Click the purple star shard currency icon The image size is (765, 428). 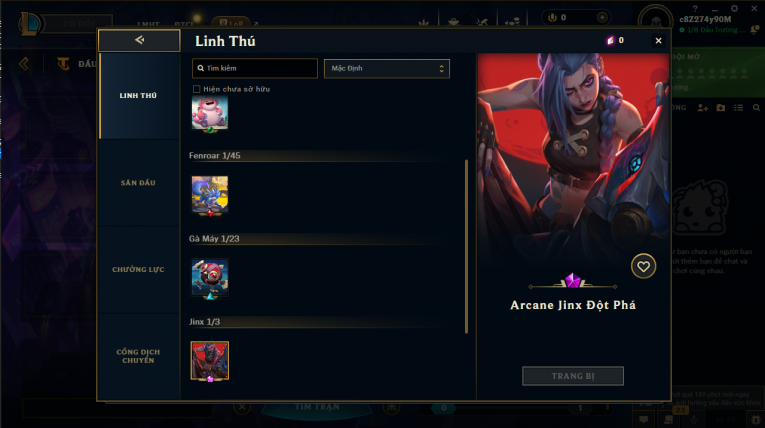coord(610,41)
